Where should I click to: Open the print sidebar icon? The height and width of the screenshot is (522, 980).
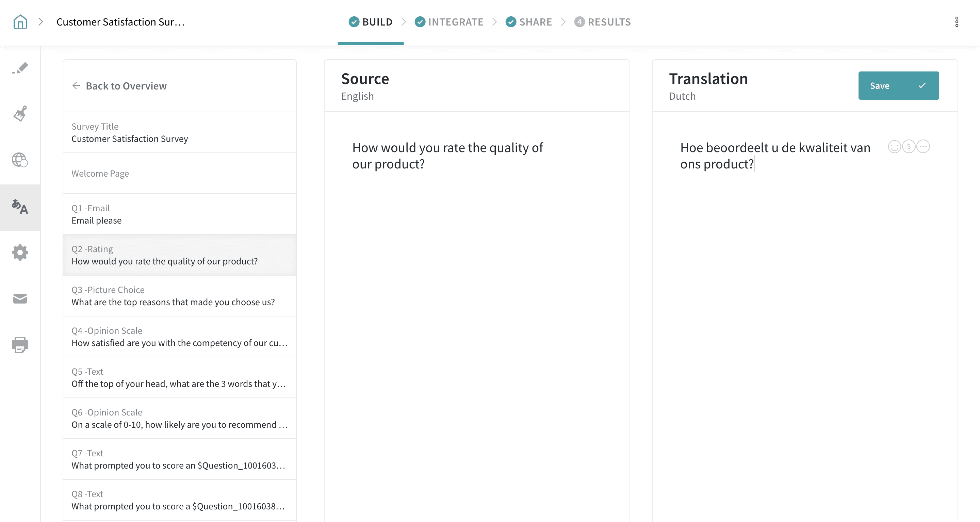(x=20, y=345)
